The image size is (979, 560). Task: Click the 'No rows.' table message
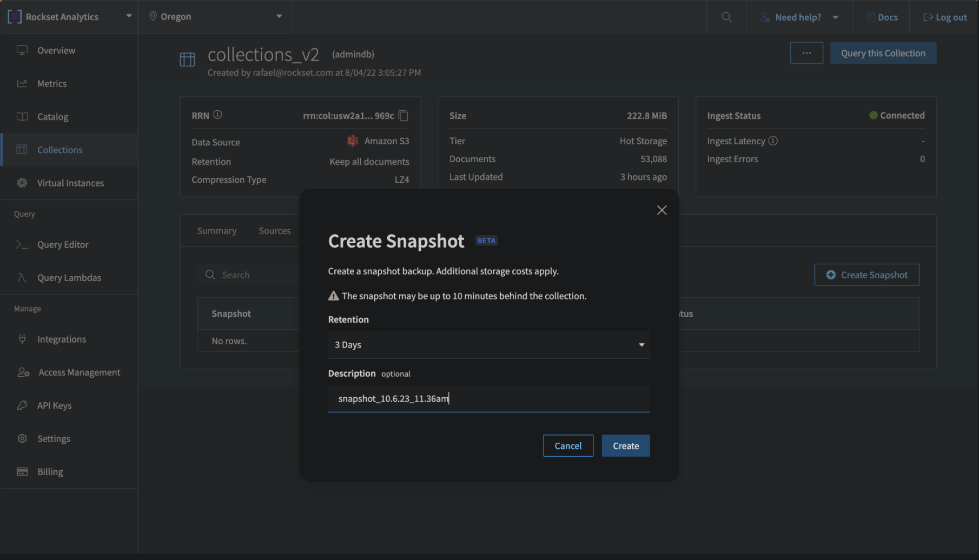pyautogui.click(x=229, y=341)
